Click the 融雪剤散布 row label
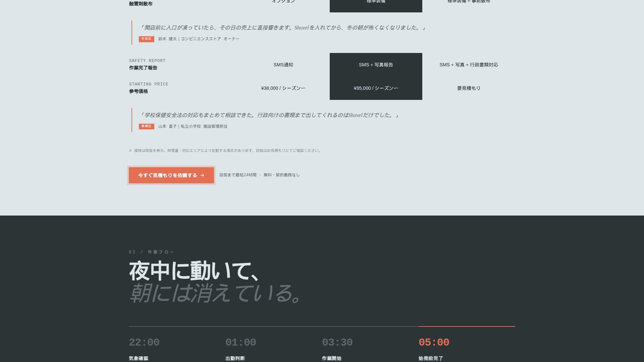Viewport: 644px width, 362px height. coord(141,4)
